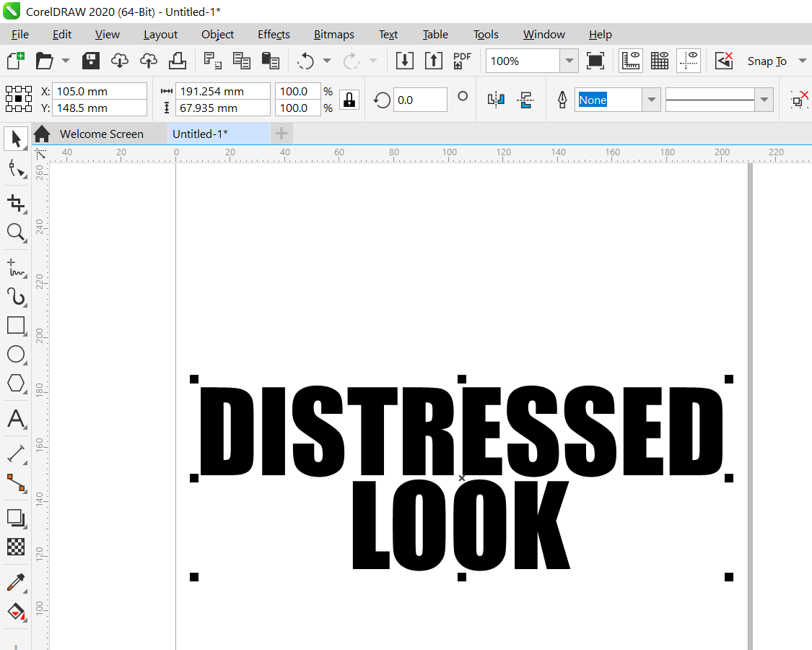Select the Rectangle tool
The width and height of the screenshot is (812, 650).
point(16,326)
